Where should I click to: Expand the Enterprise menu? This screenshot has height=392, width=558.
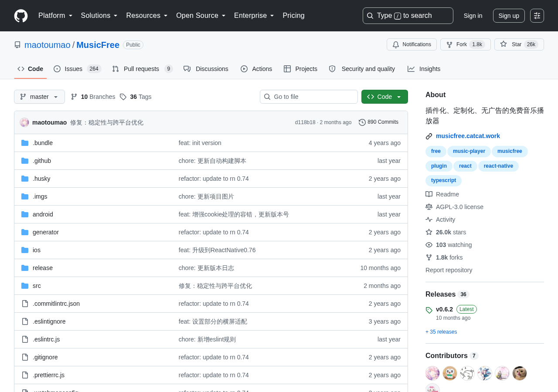tap(254, 16)
